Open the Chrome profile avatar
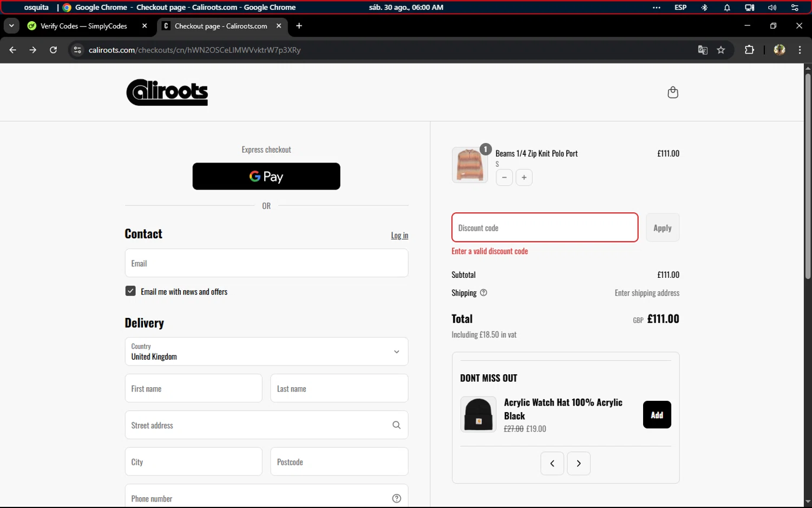 point(780,50)
